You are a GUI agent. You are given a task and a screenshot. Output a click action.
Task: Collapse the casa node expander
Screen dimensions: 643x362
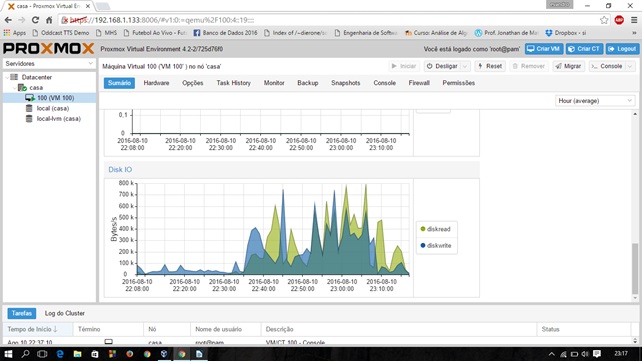pyautogui.click(x=14, y=88)
